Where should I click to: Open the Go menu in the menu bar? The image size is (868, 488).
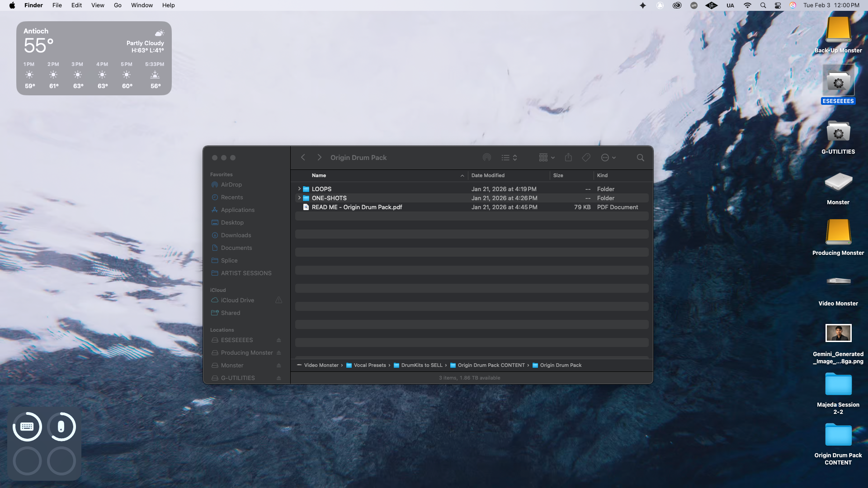click(118, 5)
